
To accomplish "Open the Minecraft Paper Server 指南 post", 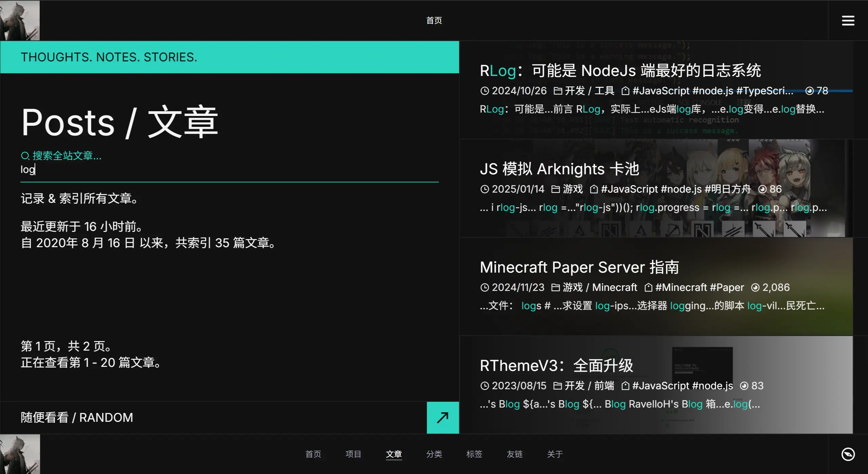I will pyautogui.click(x=579, y=267).
